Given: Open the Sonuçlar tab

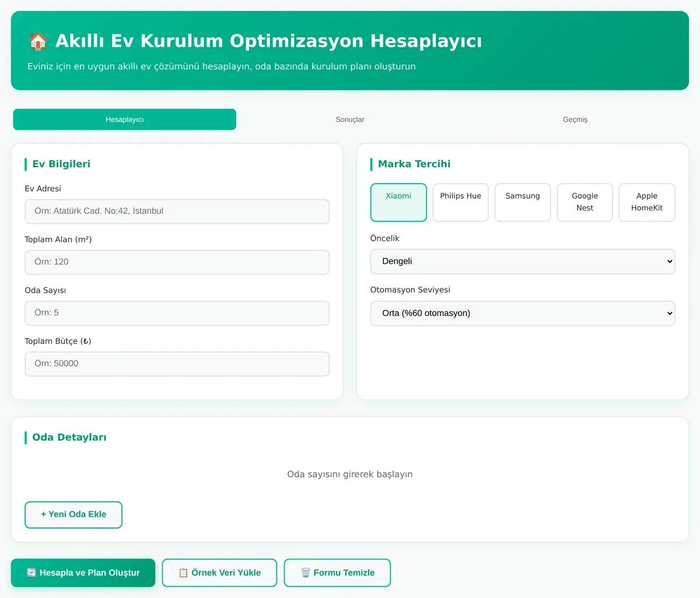Looking at the screenshot, I should point(350,119).
